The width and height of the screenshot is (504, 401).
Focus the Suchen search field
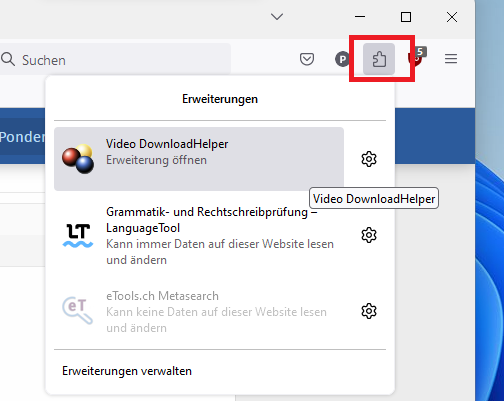115,60
